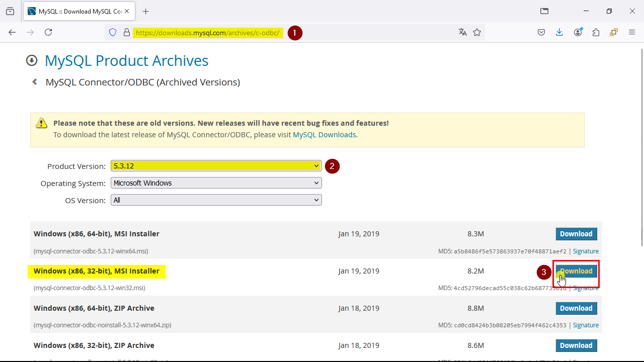Click 'Windows (x86, 64-bit), MSI Installer' title
Screen dimensions: 644x362
[97, 234]
